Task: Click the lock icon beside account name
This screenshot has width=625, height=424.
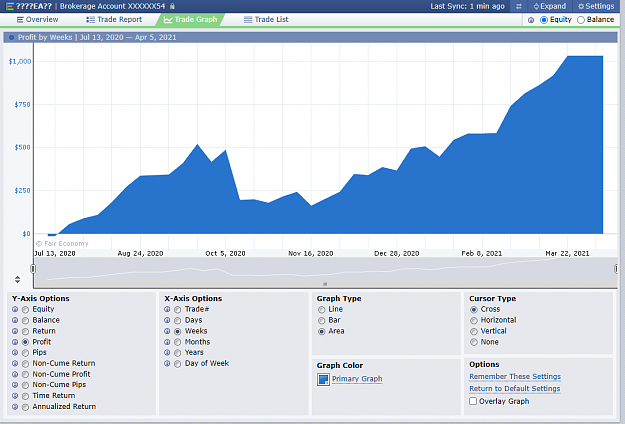Action: [172, 6]
